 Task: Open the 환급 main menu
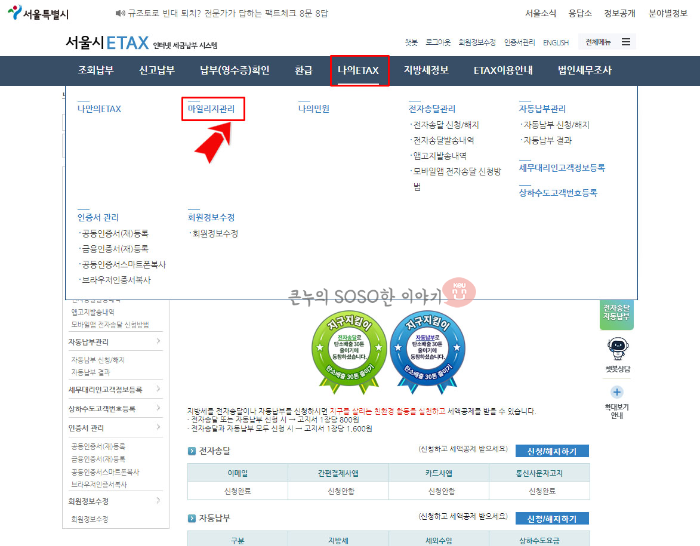pyautogui.click(x=303, y=70)
